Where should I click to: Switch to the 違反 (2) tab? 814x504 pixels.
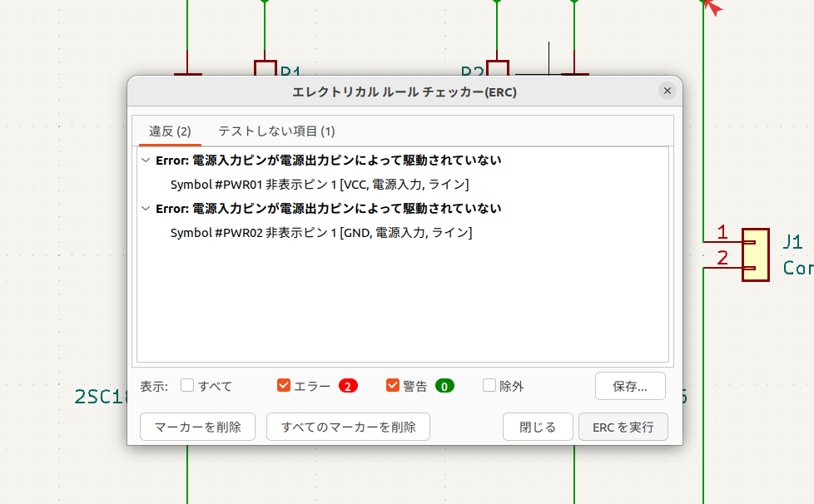point(170,131)
